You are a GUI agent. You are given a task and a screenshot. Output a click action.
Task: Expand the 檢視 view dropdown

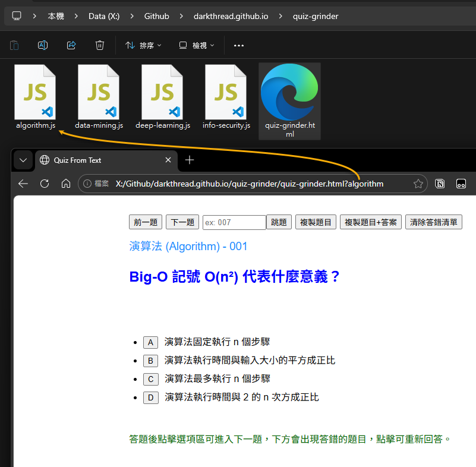pyautogui.click(x=197, y=45)
